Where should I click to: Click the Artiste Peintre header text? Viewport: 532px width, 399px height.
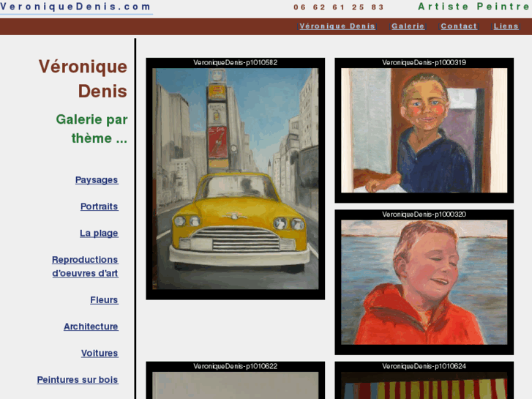pos(473,7)
